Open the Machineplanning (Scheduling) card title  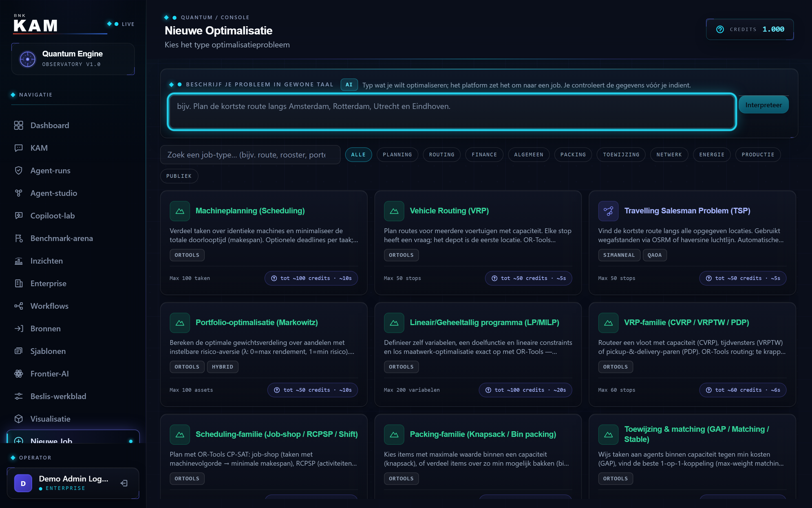coord(250,211)
